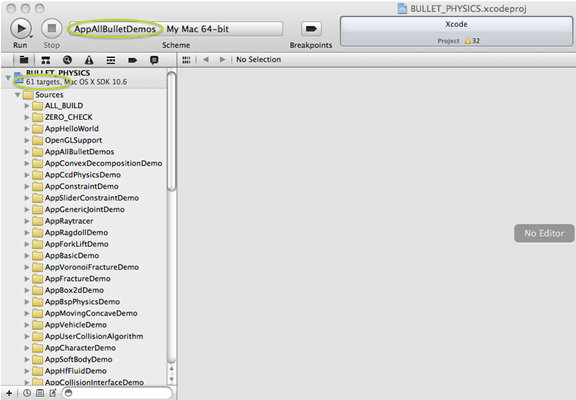Open the Symbol navigator

click(x=46, y=60)
